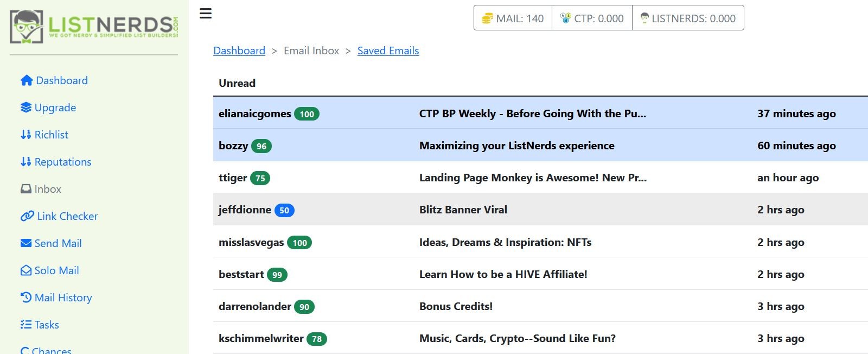Click the checklist icon beside Tasks
Viewport: 868px width, 354px height.
[x=26, y=325]
